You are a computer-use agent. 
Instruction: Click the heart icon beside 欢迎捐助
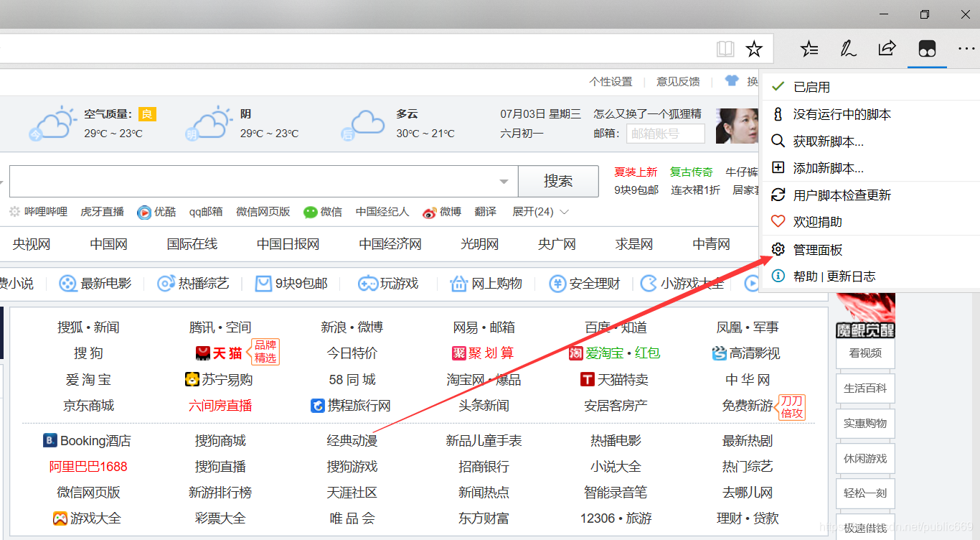point(778,222)
